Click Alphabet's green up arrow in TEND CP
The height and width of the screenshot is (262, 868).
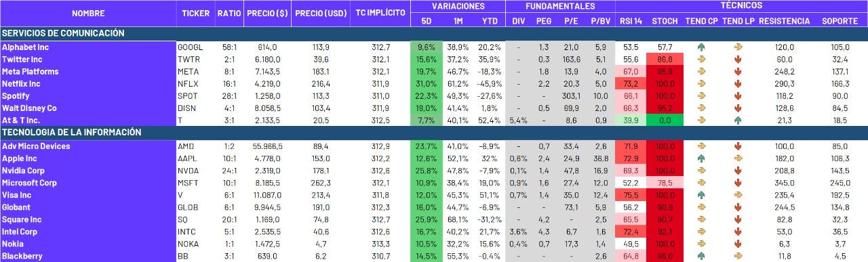(x=702, y=47)
